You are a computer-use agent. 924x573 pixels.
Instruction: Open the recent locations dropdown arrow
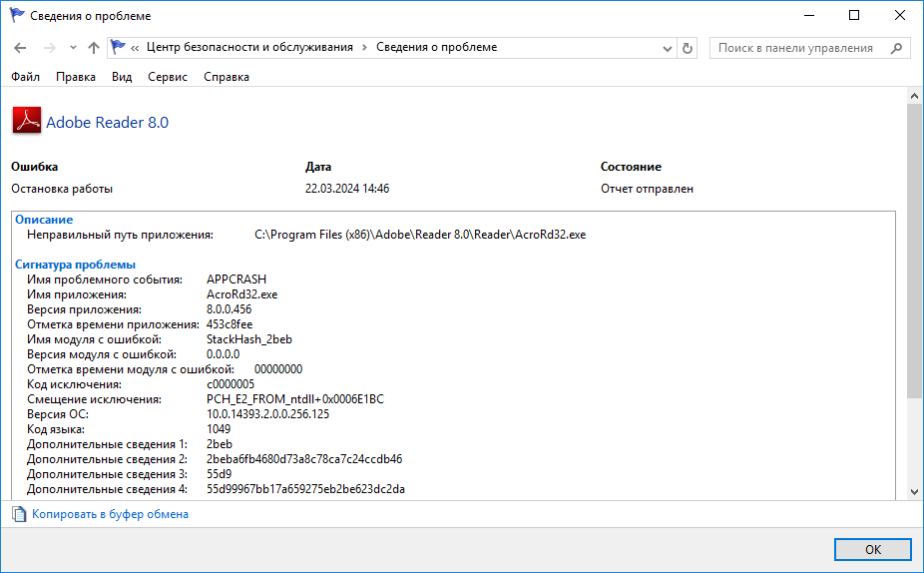(x=73, y=48)
